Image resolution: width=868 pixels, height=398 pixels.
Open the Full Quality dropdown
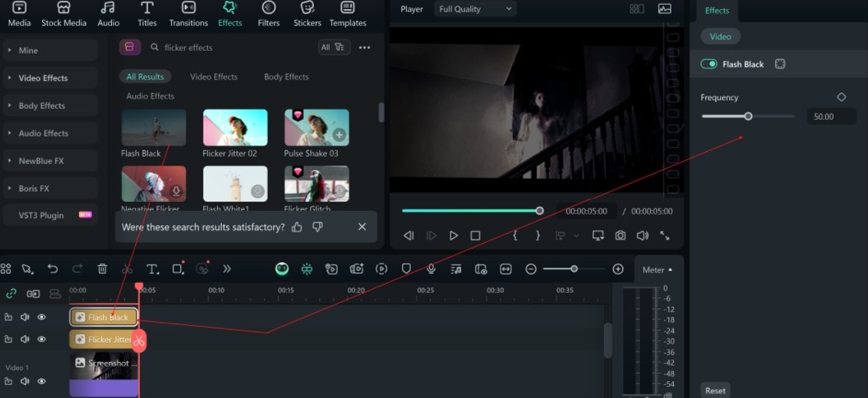(475, 9)
